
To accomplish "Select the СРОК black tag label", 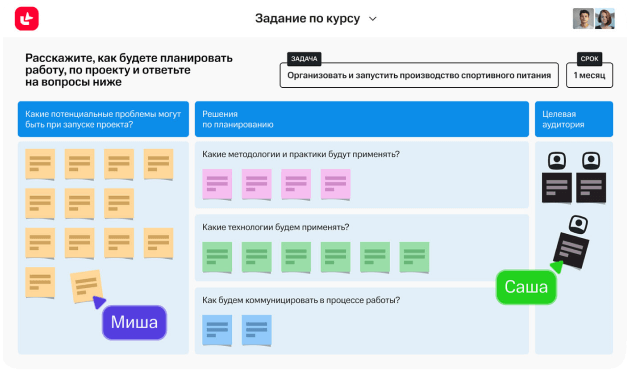I will point(589,59).
